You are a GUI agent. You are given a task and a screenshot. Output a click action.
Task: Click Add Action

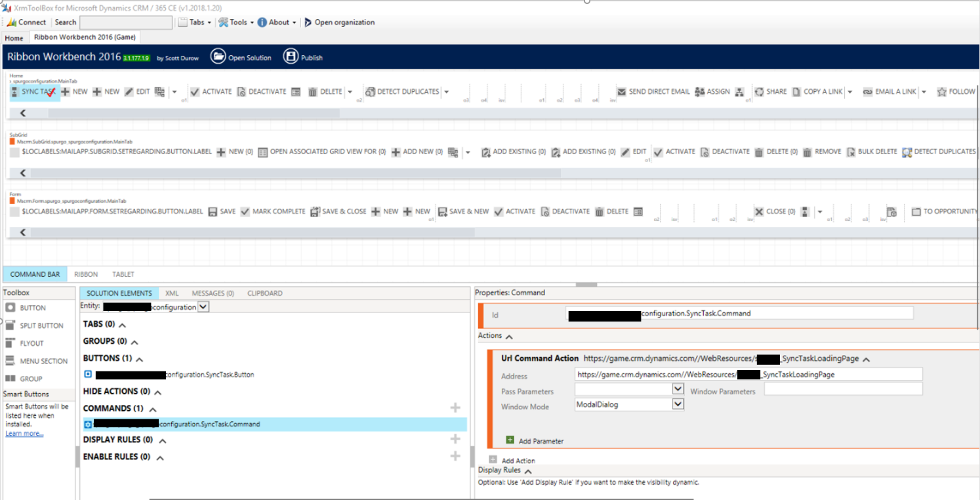(512, 461)
